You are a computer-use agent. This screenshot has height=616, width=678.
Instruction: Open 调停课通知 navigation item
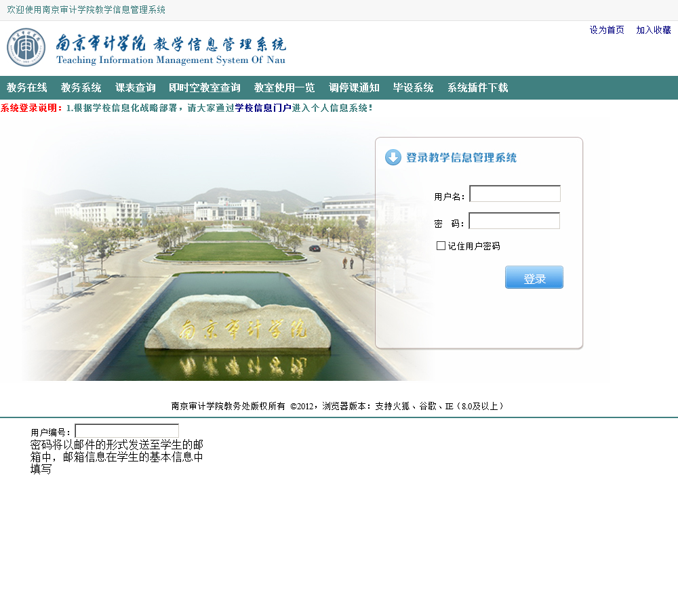click(x=354, y=87)
